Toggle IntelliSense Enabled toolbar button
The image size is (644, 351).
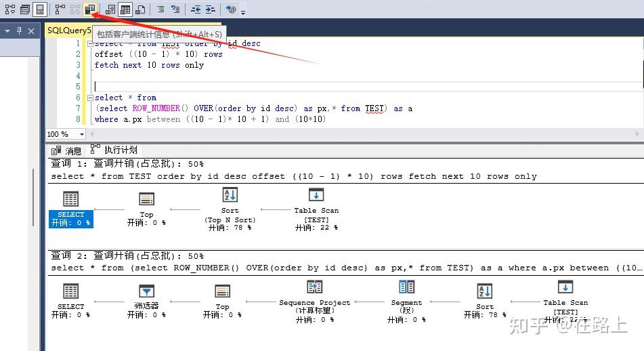click(40, 9)
